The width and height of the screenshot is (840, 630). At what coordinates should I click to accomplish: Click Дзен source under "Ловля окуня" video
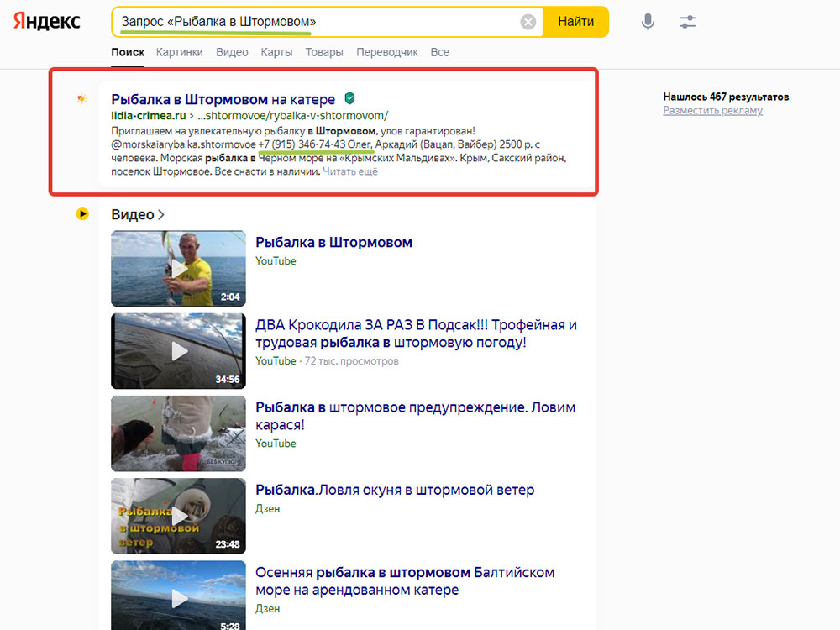point(267,509)
